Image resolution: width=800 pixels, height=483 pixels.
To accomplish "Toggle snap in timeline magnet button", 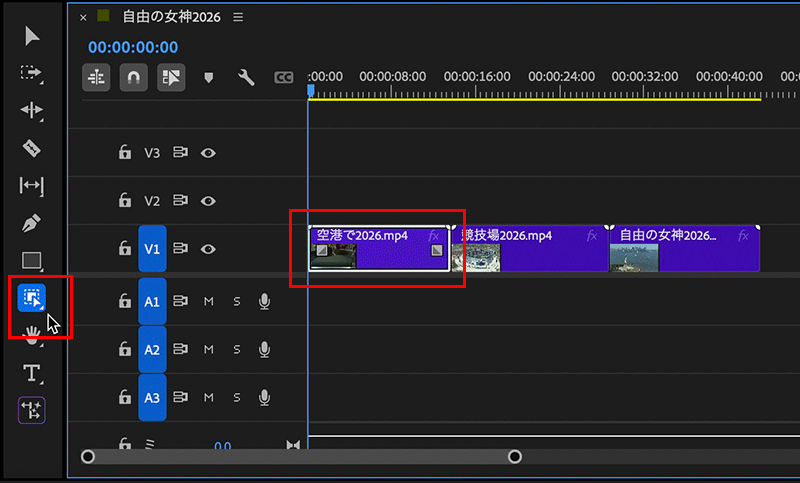I will tap(133, 77).
